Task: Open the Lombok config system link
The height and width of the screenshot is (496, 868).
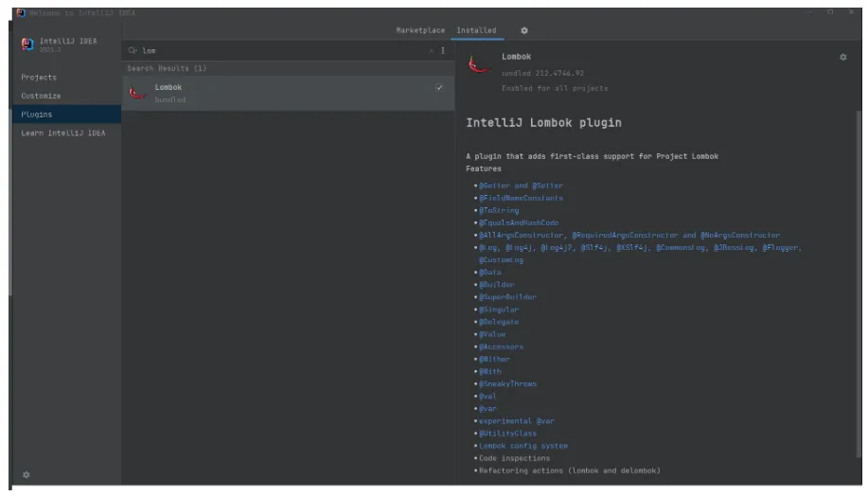Action: tap(523, 446)
